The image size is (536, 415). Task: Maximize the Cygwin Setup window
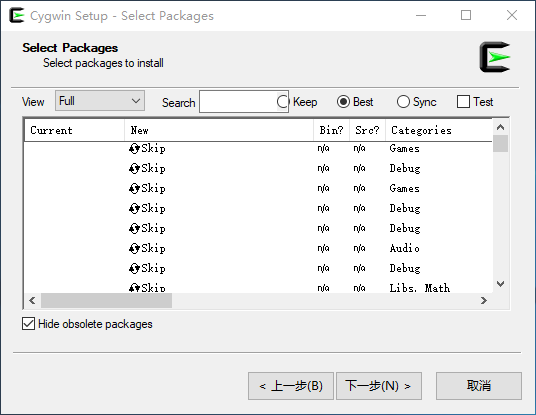466,15
